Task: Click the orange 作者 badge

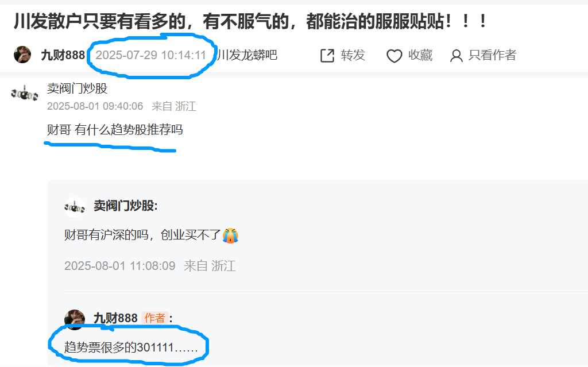Action: (x=155, y=318)
